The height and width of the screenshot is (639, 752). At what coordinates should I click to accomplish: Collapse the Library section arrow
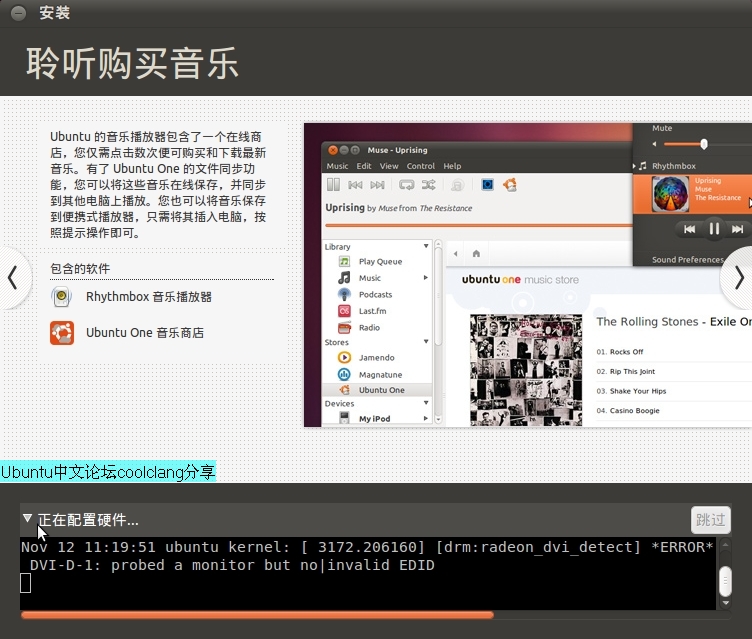tap(426, 246)
